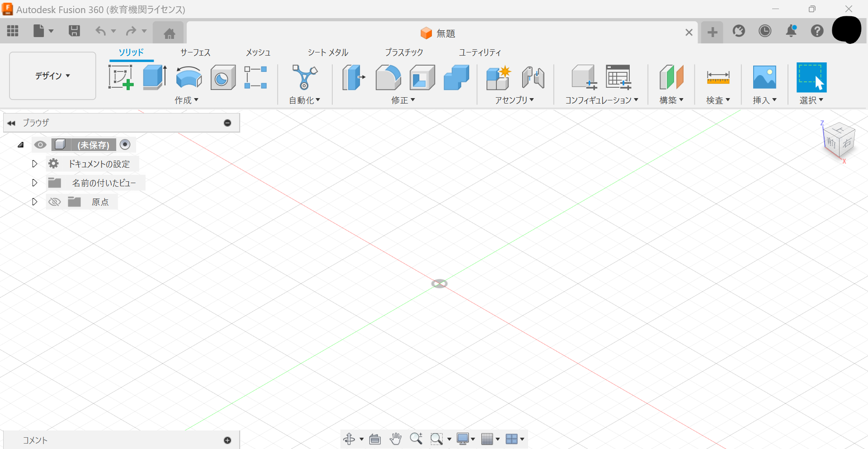Click the Automate fork icon
This screenshot has width=868, height=449.
[305, 77]
